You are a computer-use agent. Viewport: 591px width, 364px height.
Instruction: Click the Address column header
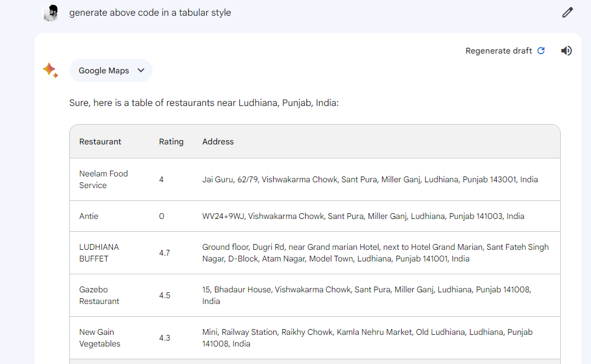coord(218,142)
